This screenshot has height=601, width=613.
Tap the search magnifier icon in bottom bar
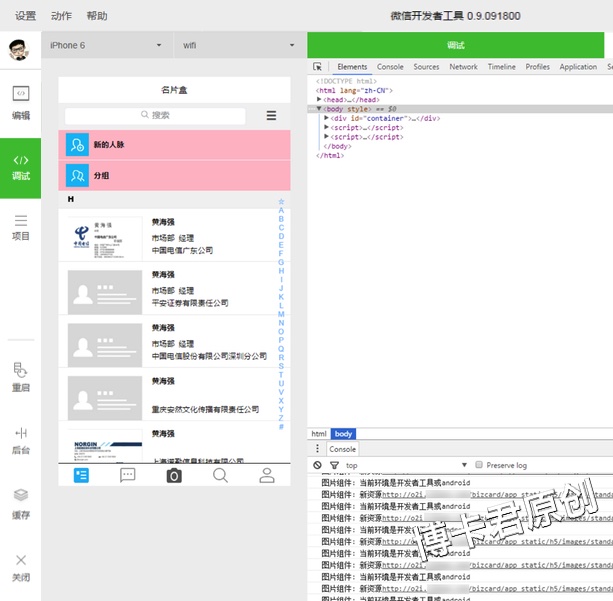click(x=220, y=475)
